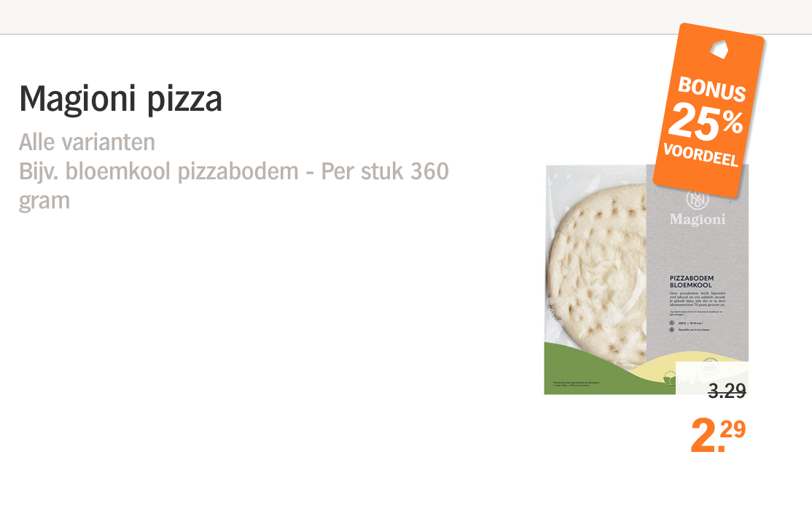The height and width of the screenshot is (519, 812).
Task: Click the PIZZABODEM BLOEMKOOL package label
Action: click(x=691, y=282)
